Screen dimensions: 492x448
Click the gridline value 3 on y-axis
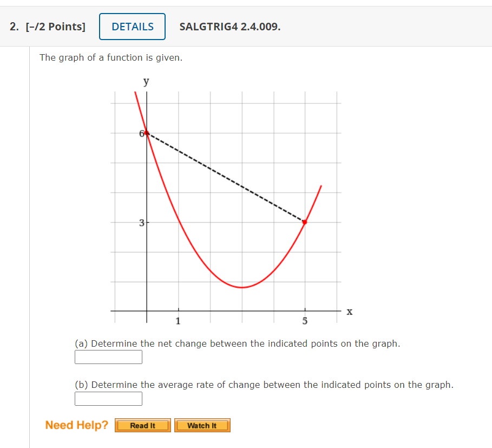[141, 222]
